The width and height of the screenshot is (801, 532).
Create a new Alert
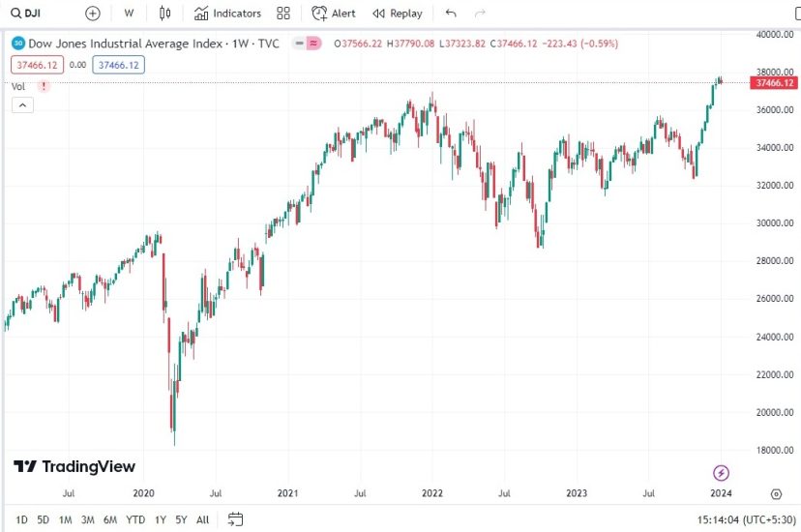(334, 14)
